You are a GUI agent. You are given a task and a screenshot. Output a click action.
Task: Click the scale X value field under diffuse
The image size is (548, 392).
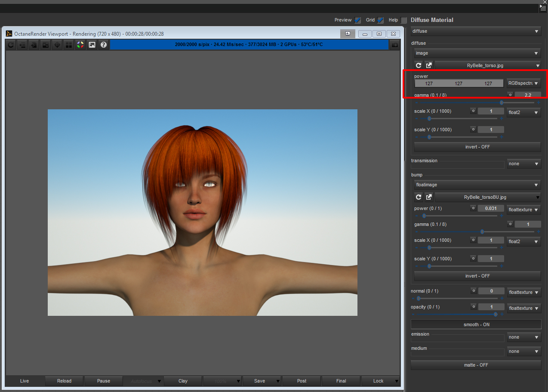point(491,111)
